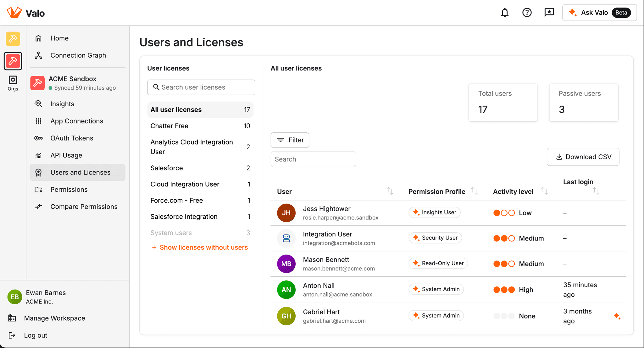Screen dimensions: 644x348
Task: Click the Home house icon
Action: click(x=38, y=38)
